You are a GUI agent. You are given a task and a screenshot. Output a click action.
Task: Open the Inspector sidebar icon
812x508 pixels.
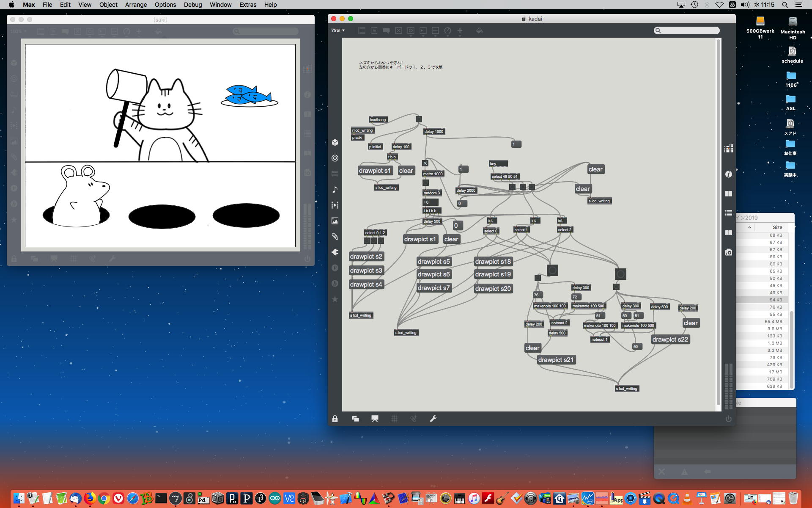[x=728, y=174]
